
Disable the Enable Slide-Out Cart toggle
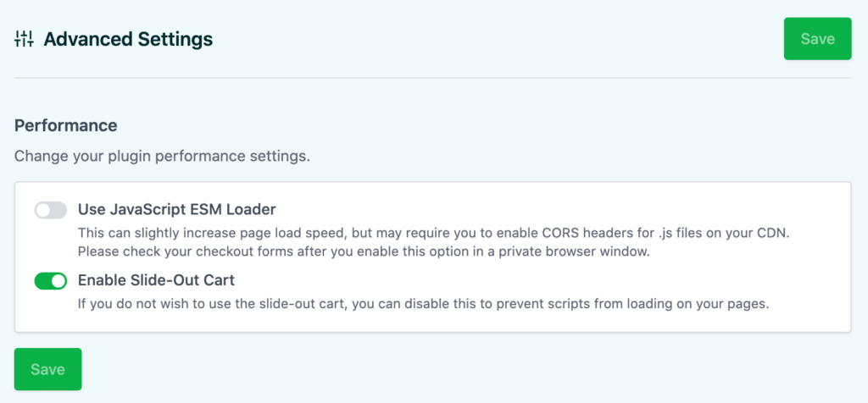50,281
